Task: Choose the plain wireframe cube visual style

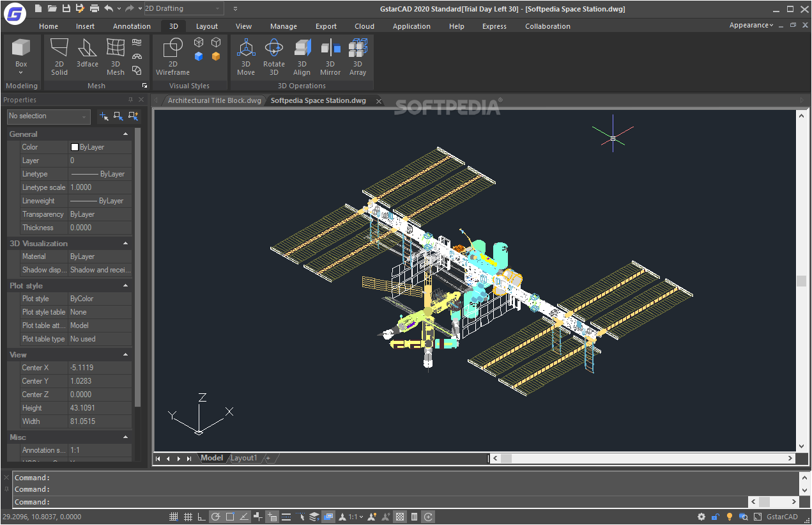Action: [x=216, y=42]
